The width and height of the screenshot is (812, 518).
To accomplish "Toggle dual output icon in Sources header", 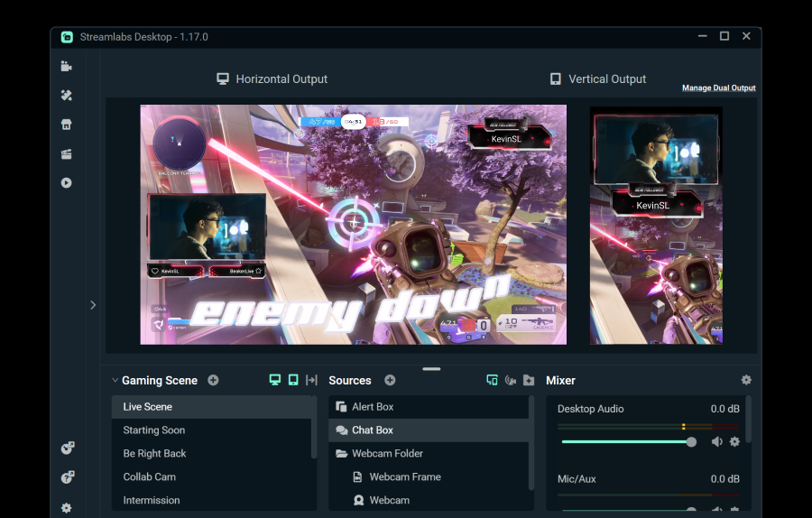I will (492, 380).
